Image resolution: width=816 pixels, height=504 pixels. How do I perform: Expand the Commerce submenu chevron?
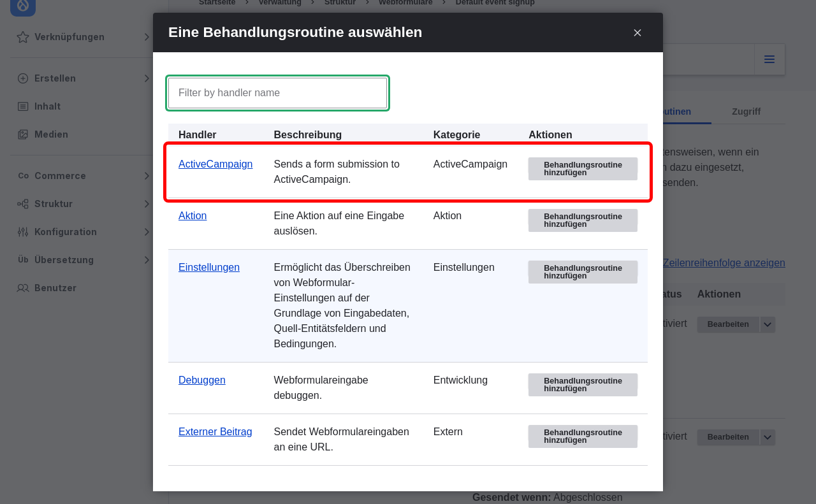tap(147, 176)
